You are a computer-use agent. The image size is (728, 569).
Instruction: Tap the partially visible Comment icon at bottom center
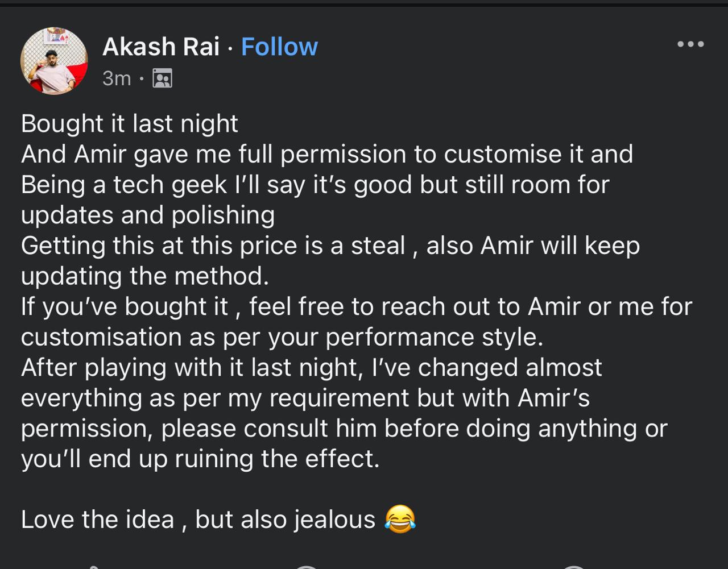[307, 566]
